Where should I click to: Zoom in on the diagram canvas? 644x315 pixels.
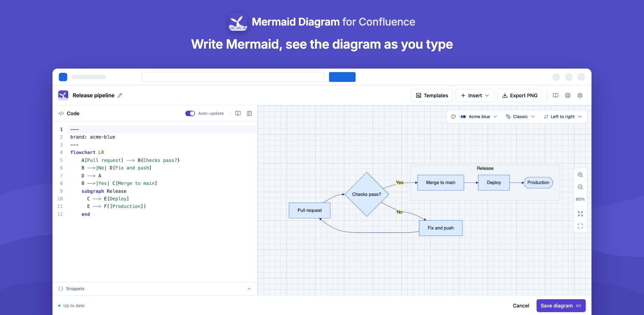(580, 175)
